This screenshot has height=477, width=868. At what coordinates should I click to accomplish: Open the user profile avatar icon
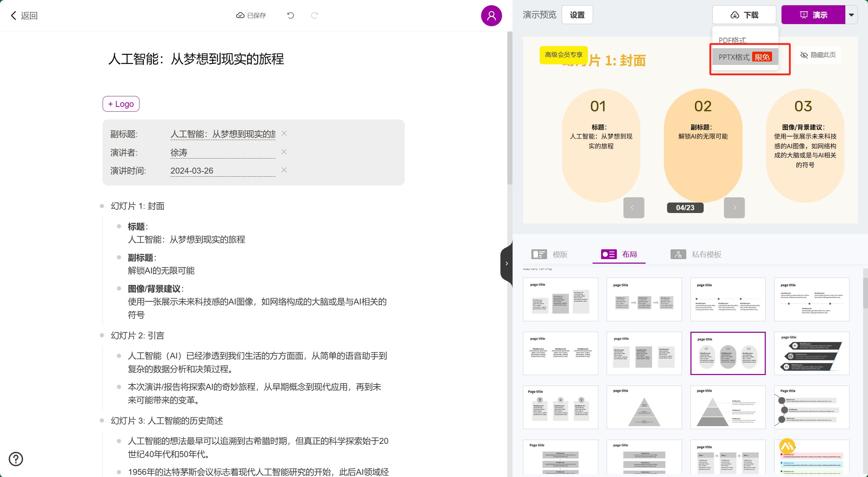coord(491,15)
